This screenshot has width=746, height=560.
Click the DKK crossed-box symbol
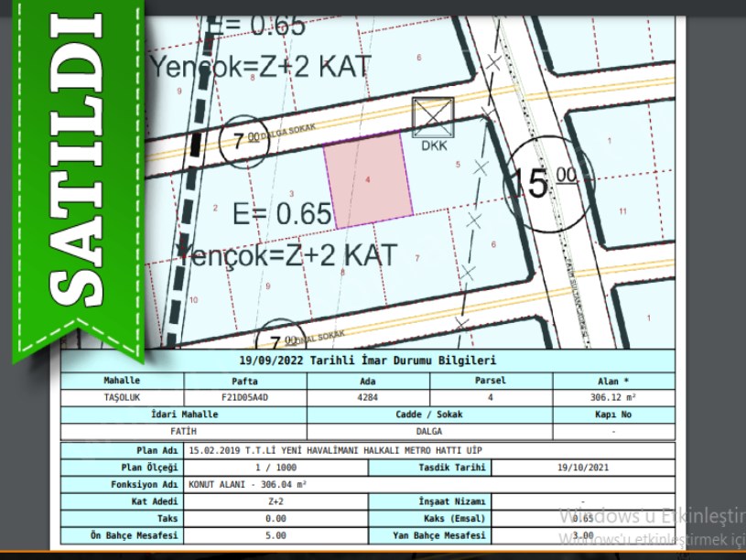[x=433, y=117]
